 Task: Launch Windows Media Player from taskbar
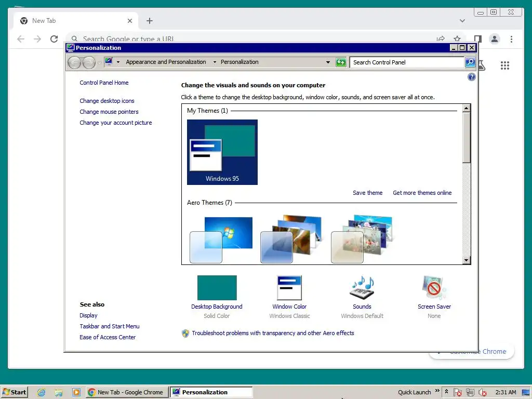coord(76,392)
